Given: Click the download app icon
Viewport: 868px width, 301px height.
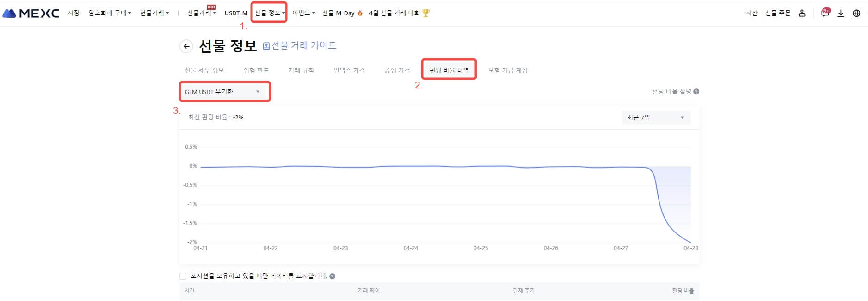Looking at the screenshot, I should (x=841, y=13).
